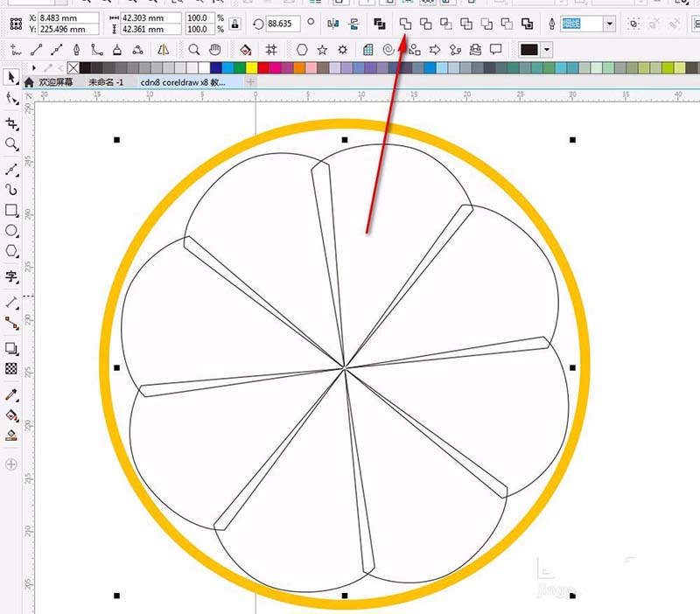Select the 2-point line tool
This screenshot has width=700, height=614.
tap(36, 50)
